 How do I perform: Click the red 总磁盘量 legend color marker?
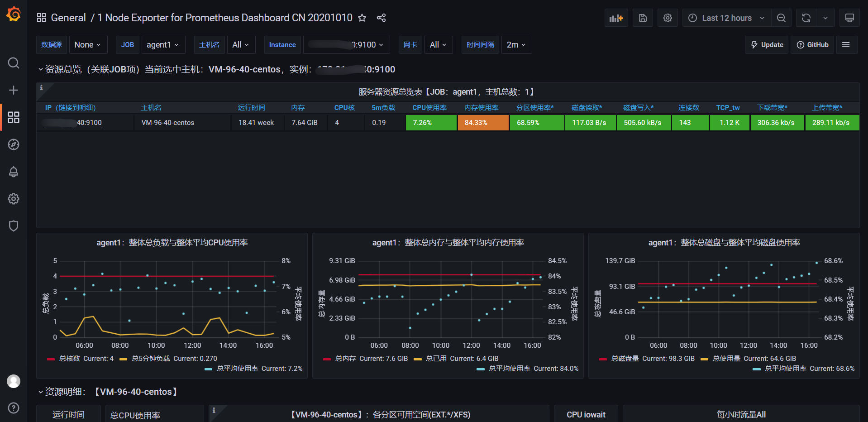point(602,358)
